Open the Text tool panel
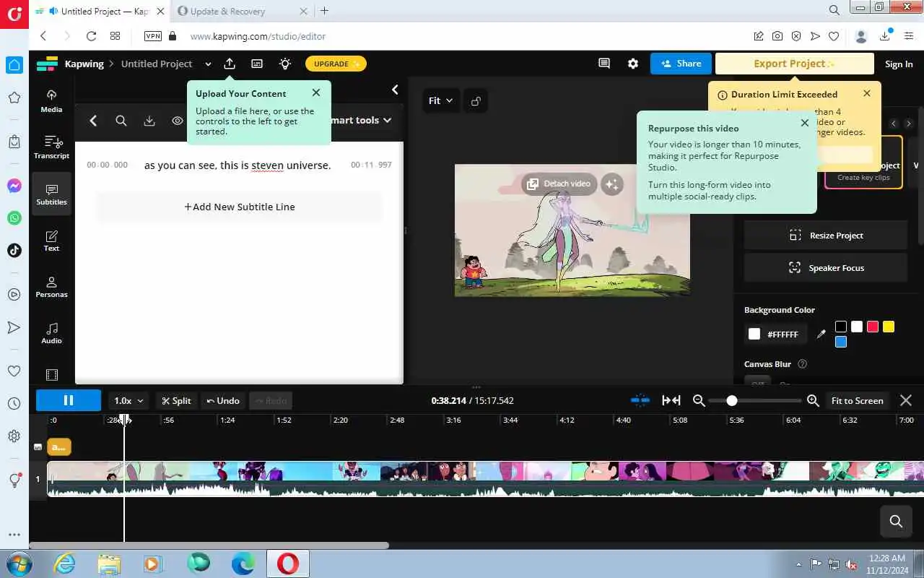The image size is (924, 578). (x=51, y=241)
